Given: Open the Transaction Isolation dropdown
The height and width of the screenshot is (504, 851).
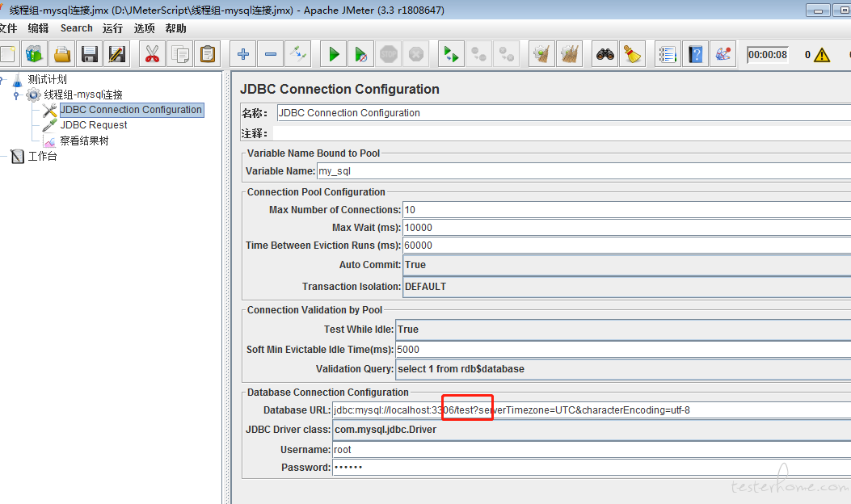Looking at the screenshot, I should pyautogui.click(x=627, y=287).
